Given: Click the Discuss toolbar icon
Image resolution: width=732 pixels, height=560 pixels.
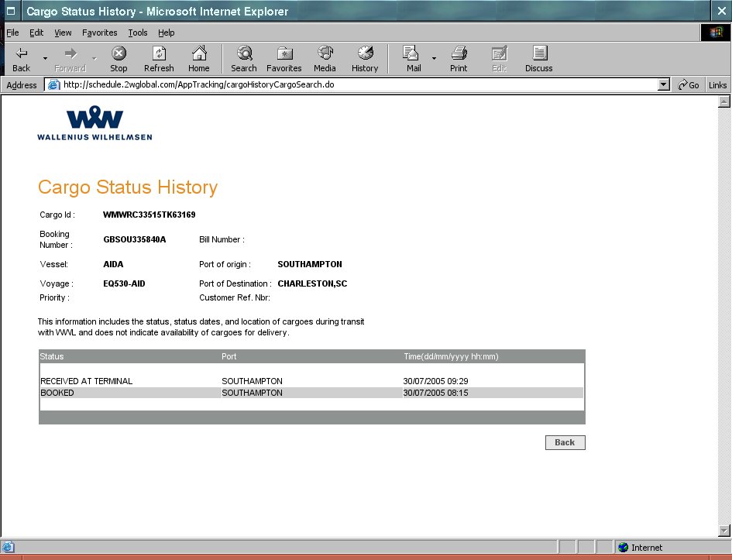Looking at the screenshot, I should pos(539,53).
